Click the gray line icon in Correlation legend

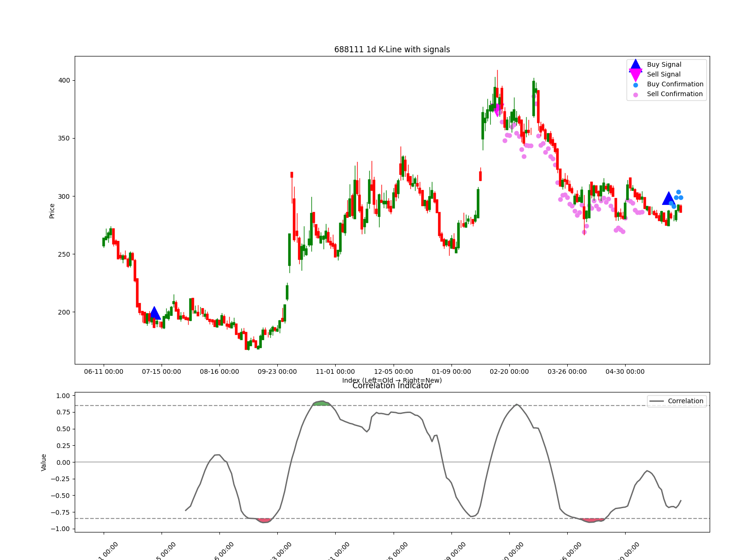[656, 401]
